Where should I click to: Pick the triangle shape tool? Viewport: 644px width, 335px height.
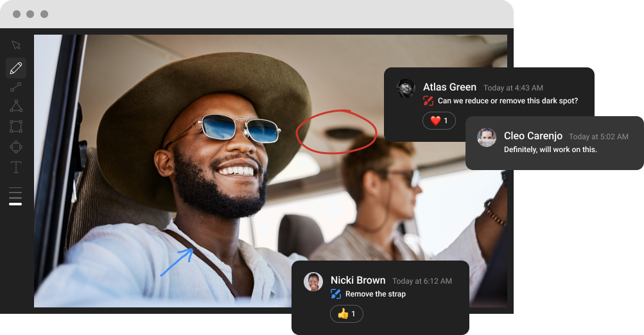(16, 107)
